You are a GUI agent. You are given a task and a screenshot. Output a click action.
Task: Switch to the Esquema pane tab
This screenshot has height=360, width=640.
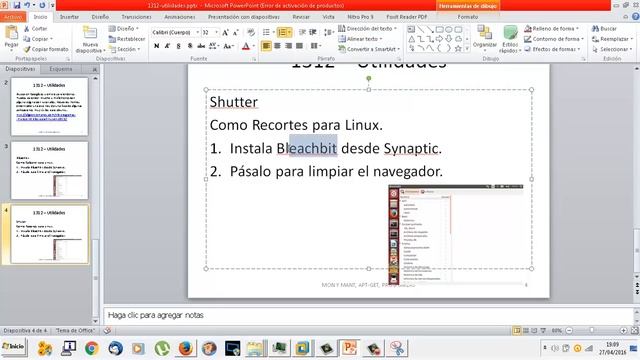pos(61,69)
